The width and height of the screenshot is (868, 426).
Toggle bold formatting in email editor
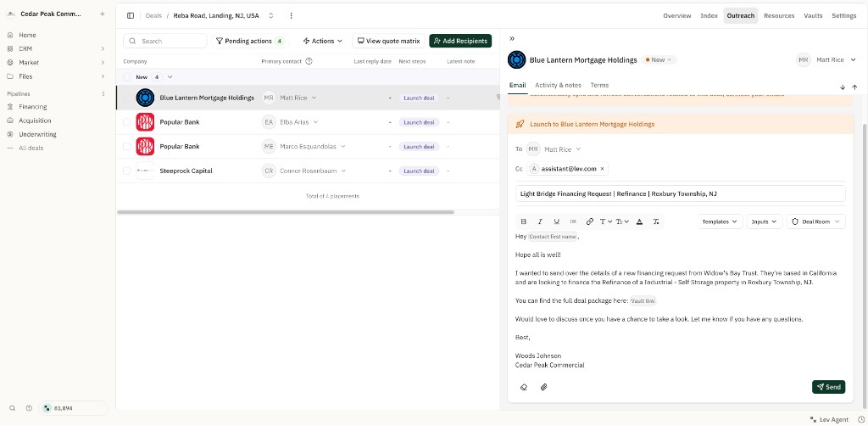point(524,221)
